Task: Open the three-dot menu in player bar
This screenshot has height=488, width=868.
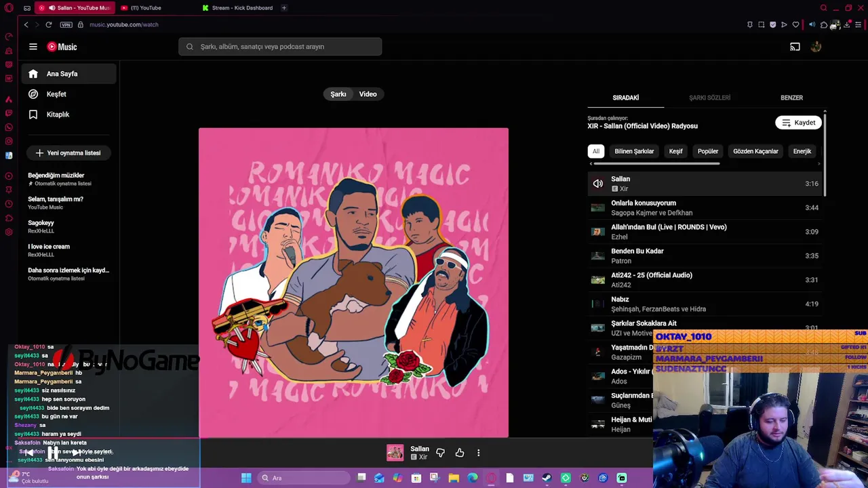Action: point(478,453)
